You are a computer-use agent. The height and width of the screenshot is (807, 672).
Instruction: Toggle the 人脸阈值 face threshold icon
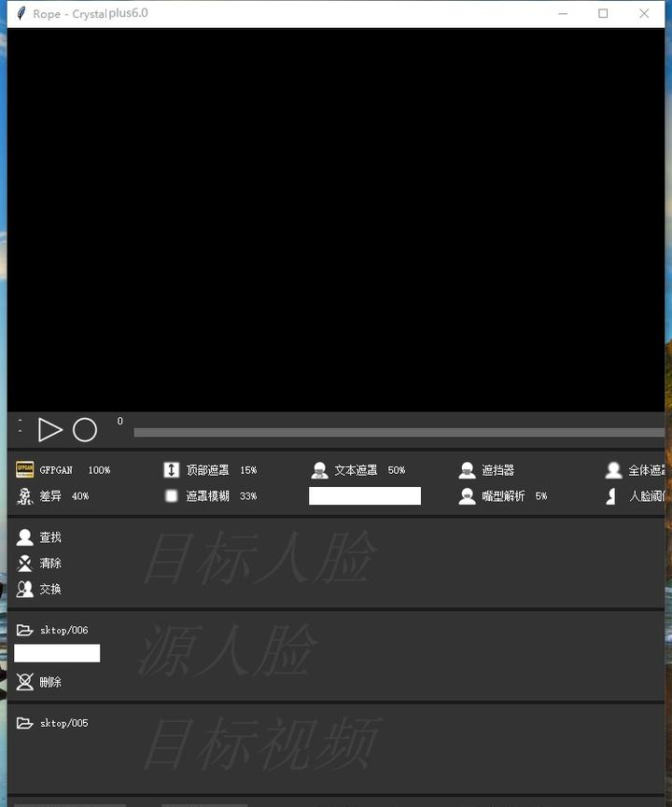click(611, 496)
